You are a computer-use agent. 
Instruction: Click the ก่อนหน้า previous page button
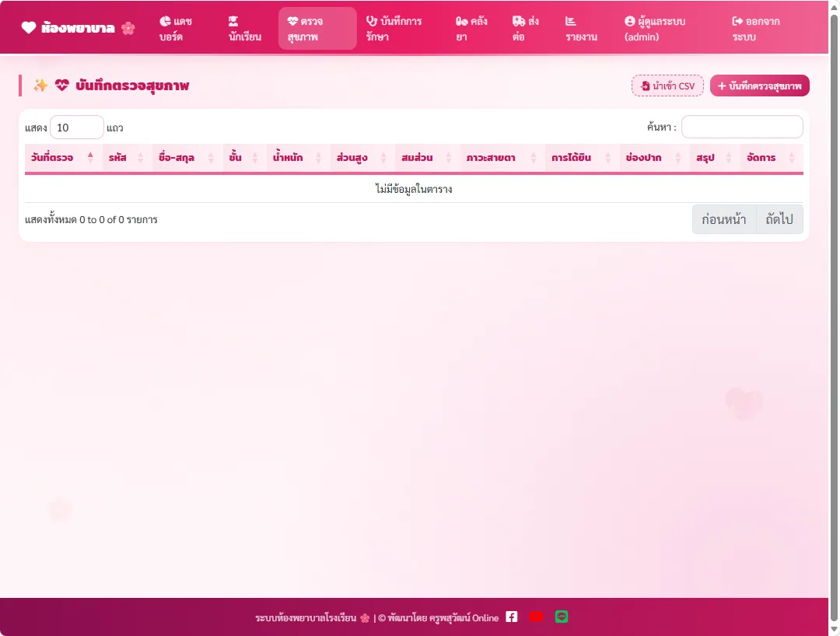pos(724,219)
